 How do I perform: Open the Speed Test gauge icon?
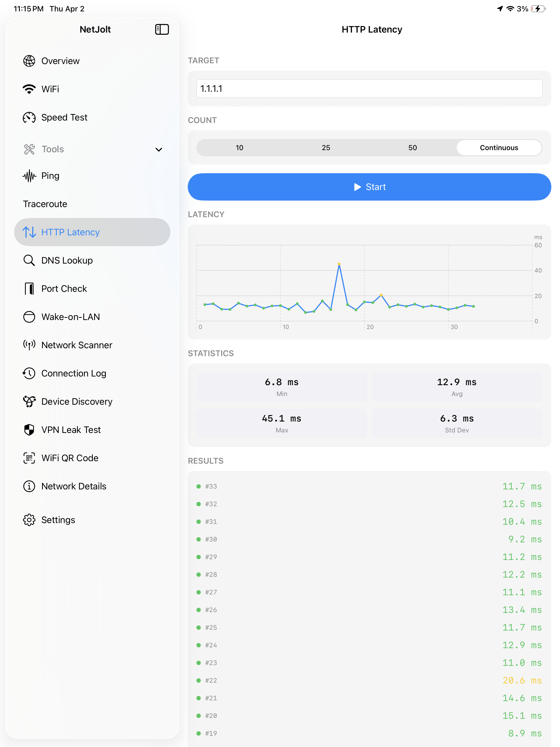tap(29, 118)
